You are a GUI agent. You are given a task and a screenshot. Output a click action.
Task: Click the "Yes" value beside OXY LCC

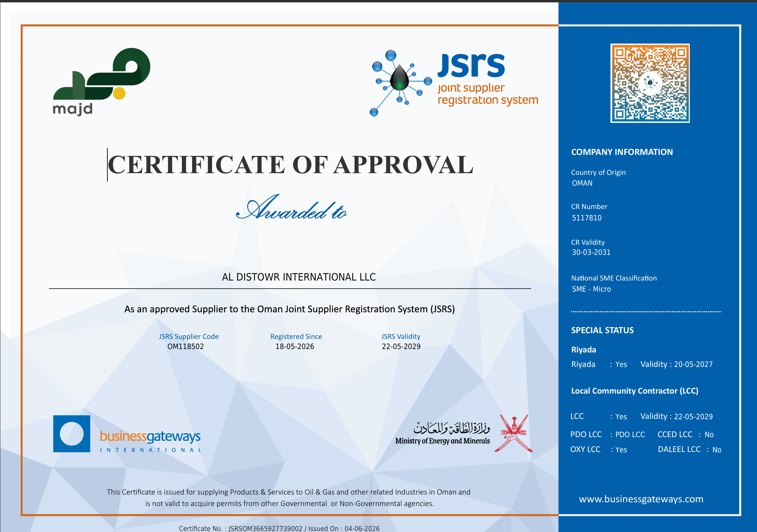tap(621, 450)
